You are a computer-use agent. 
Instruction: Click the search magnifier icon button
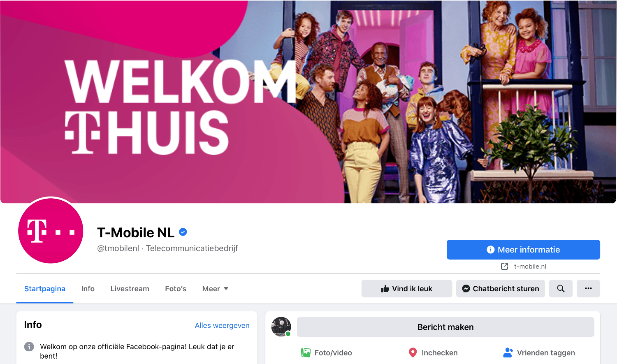click(x=561, y=289)
